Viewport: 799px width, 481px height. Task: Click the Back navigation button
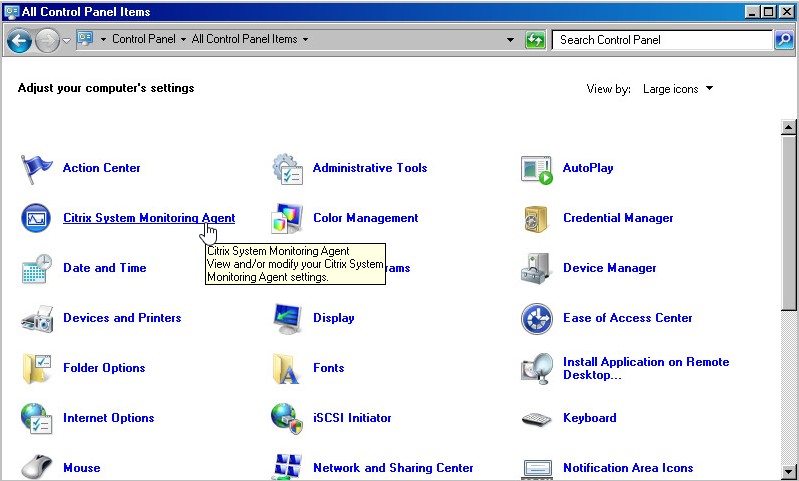[19, 40]
